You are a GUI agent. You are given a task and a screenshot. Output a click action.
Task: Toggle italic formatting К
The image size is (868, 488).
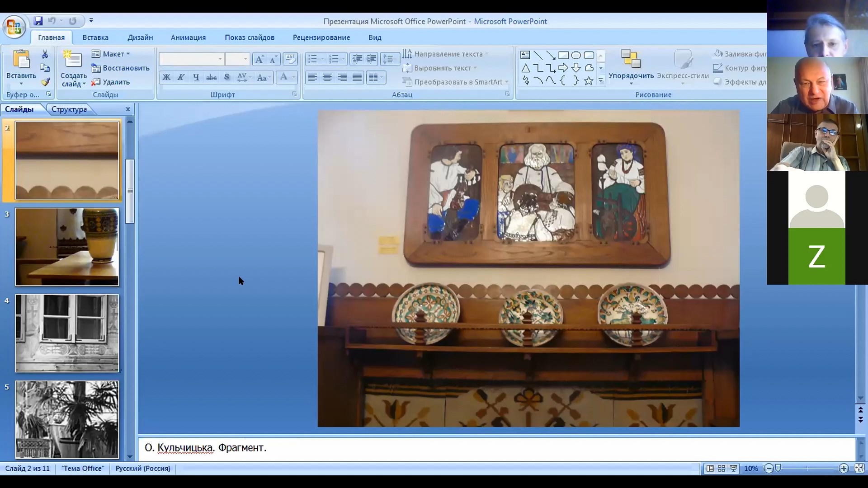click(181, 77)
